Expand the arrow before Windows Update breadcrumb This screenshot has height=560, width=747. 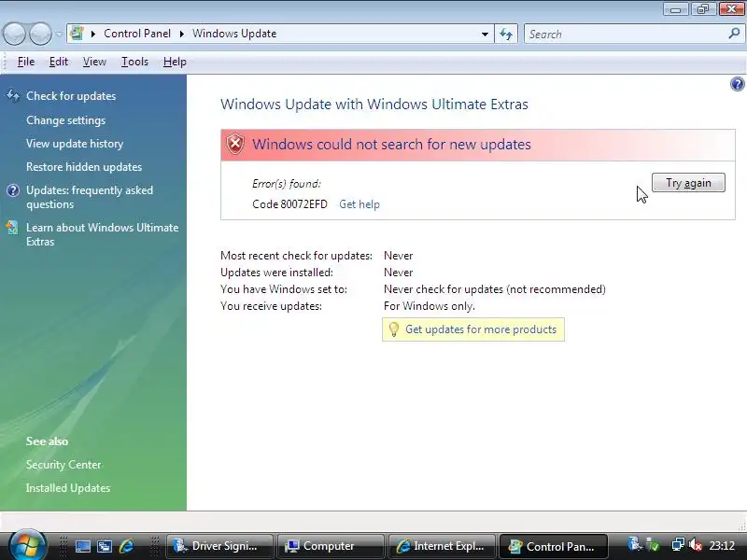[181, 34]
